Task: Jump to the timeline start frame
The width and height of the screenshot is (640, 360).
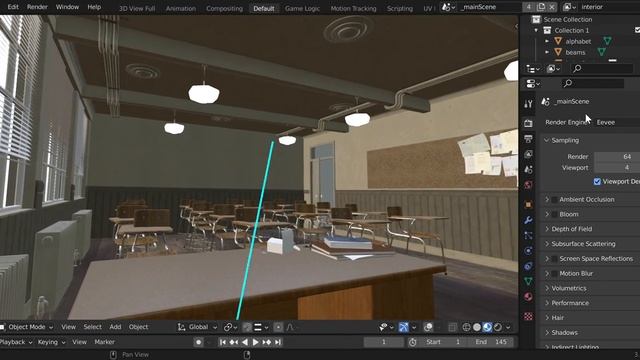Action: coord(222,342)
